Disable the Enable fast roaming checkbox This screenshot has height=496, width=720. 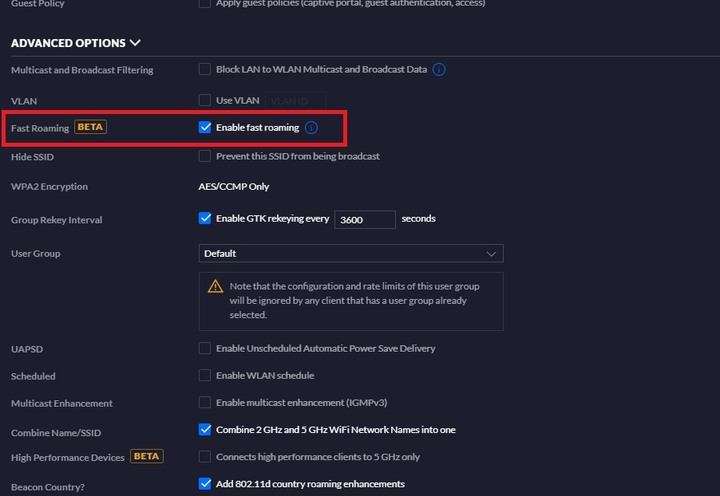point(205,127)
